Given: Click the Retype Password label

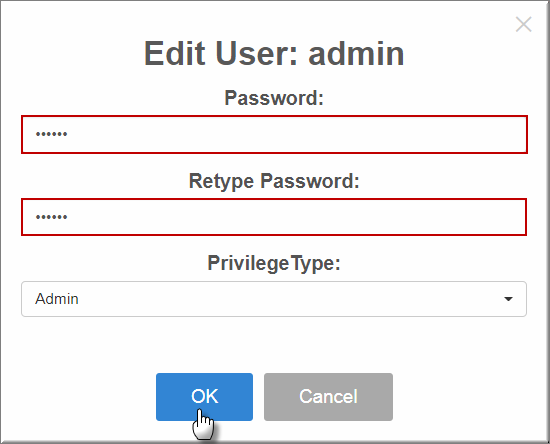Looking at the screenshot, I should (x=274, y=181).
